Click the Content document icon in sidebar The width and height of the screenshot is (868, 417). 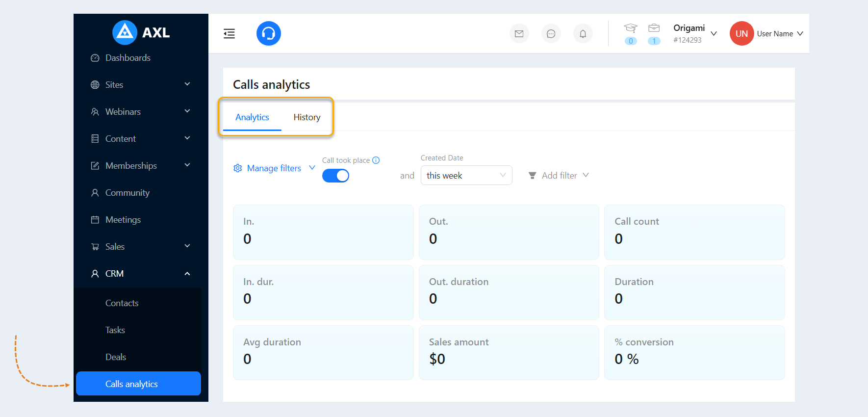[x=95, y=139]
